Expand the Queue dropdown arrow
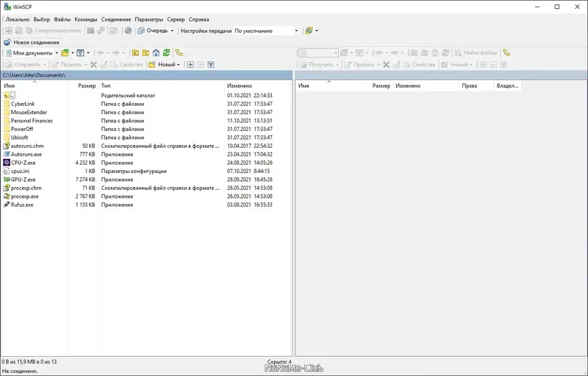This screenshot has height=376, width=588. [x=172, y=31]
